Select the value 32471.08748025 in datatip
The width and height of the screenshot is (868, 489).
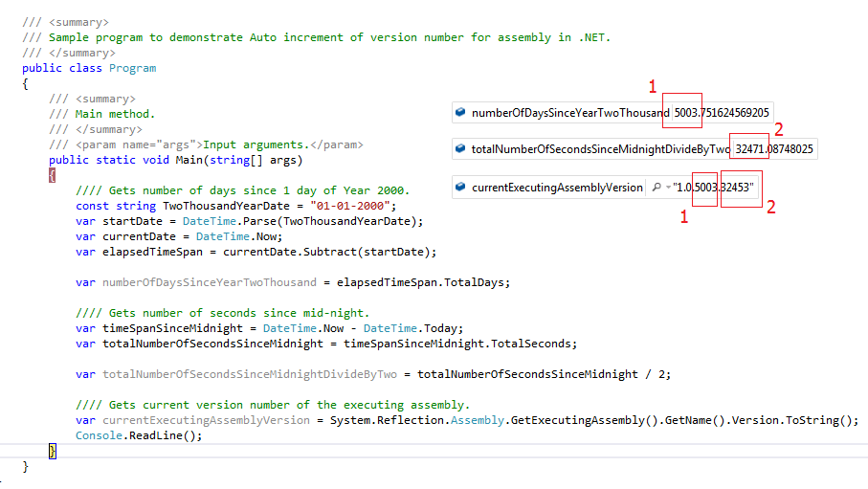pyautogui.click(x=774, y=149)
